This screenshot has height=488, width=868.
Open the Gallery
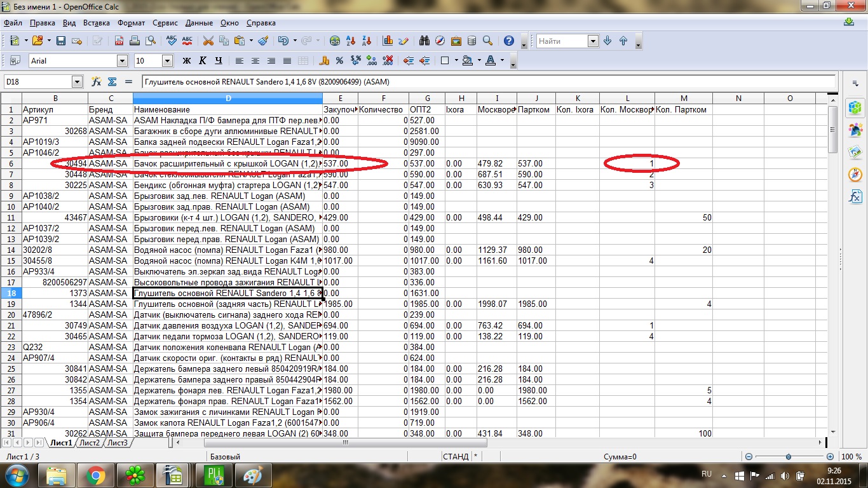click(456, 41)
